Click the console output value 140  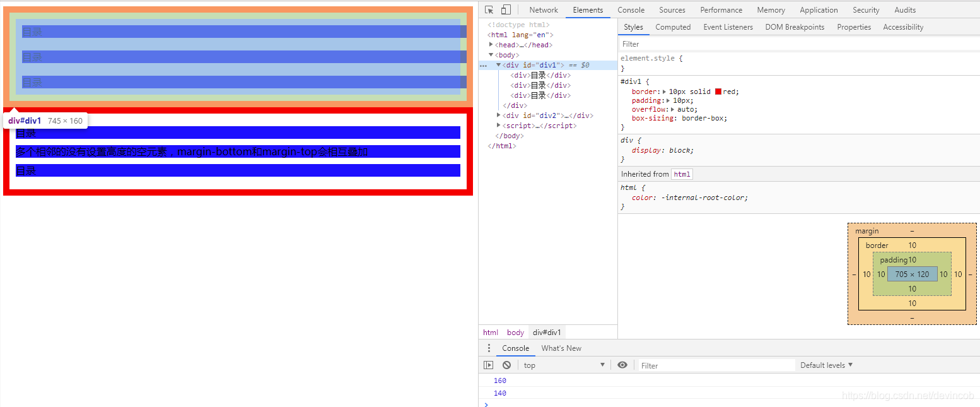500,393
